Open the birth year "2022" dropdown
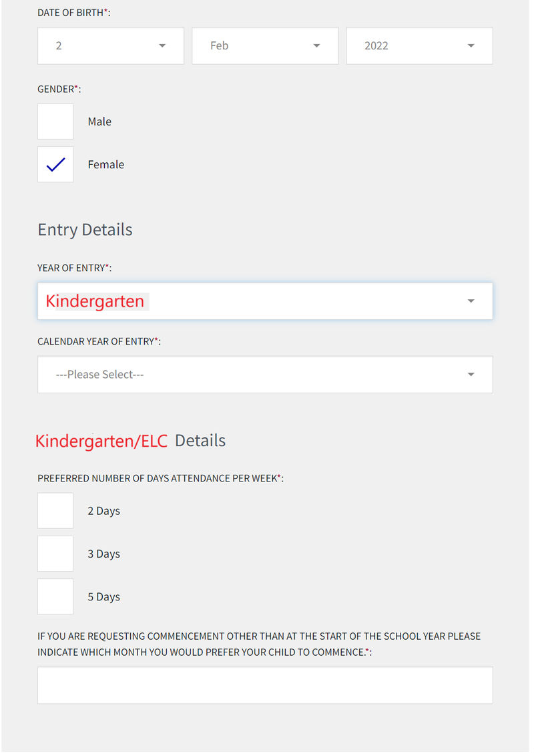Image resolution: width=534 pixels, height=756 pixels. click(419, 45)
